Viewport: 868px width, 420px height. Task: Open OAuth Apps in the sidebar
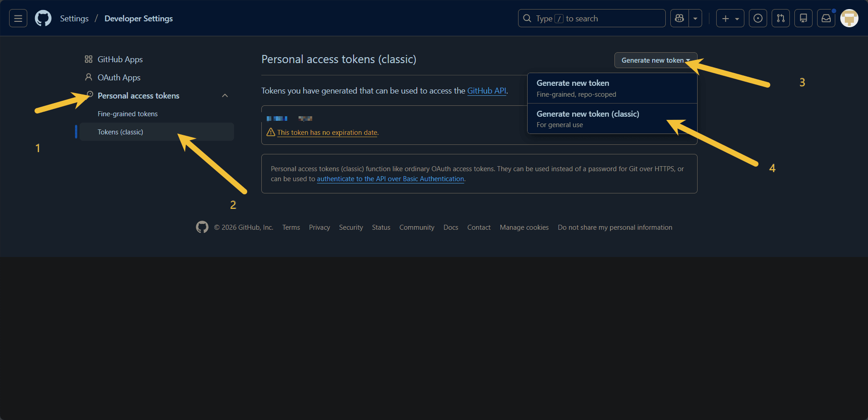point(157,78)
